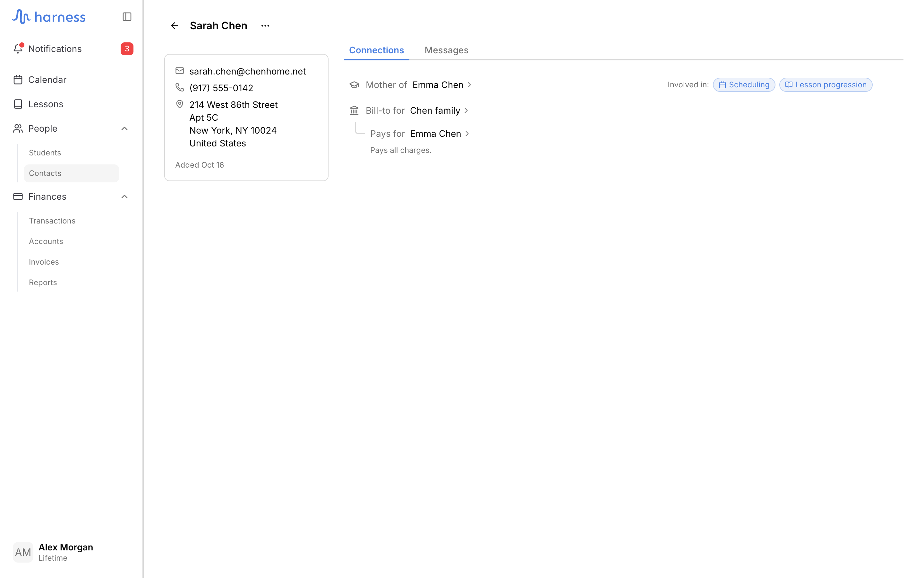
Task: Open Emma Chen from Pays for row
Action: (440, 133)
